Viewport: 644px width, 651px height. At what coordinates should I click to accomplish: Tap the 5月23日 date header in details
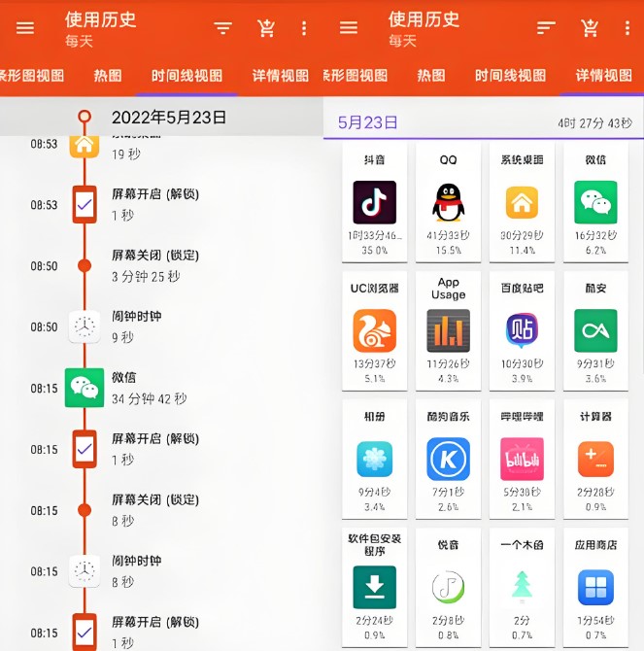367,122
